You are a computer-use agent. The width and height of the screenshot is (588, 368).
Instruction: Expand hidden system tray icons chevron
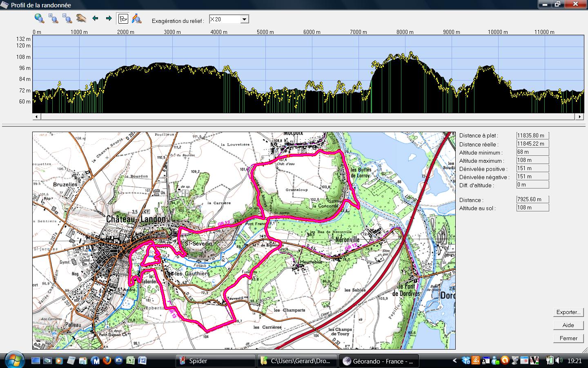[455, 361]
